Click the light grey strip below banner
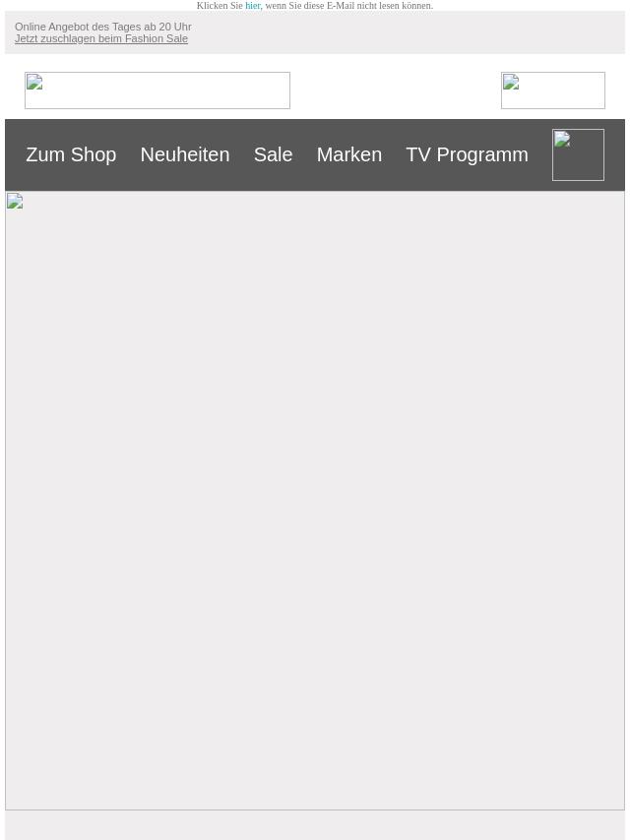Viewport: 630px width, 840px height. (x=315, y=825)
